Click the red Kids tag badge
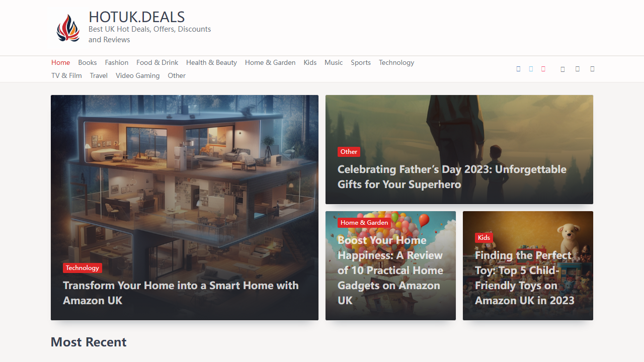This screenshot has width=644, height=362. pyautogui.click(x=484, y=238)
